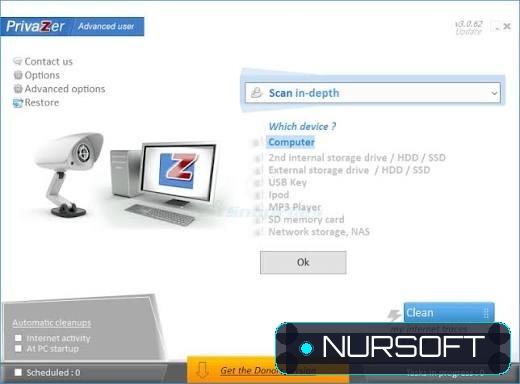Open Automatic cleanups link

[x=52, y=323]
